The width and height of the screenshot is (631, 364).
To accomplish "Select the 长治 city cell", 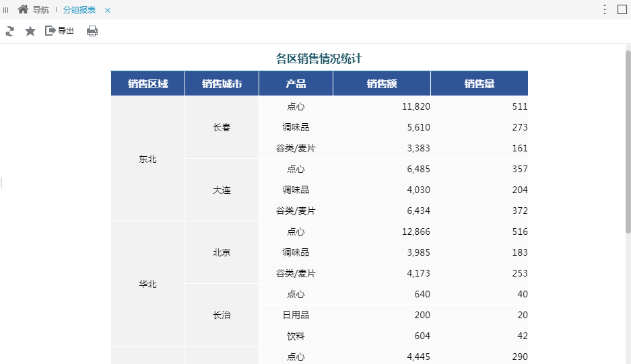I will click(222, 315).
